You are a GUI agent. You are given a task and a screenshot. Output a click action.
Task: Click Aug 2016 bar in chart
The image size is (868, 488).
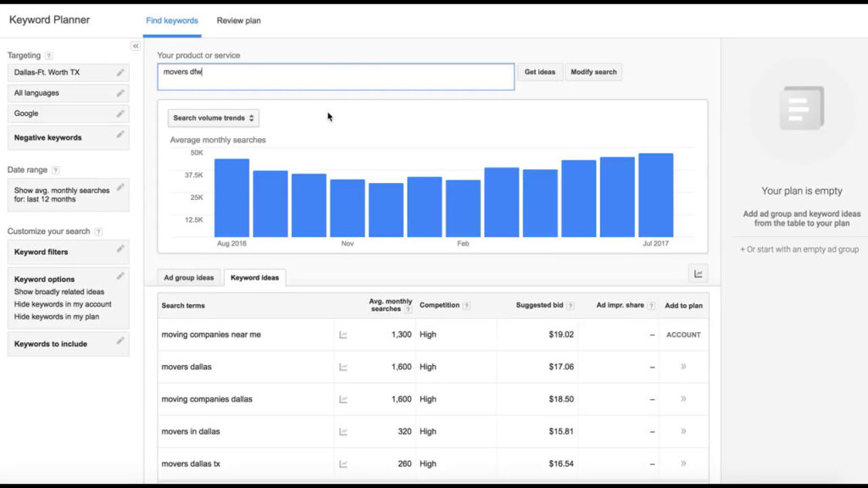click(x=231, y=198)
